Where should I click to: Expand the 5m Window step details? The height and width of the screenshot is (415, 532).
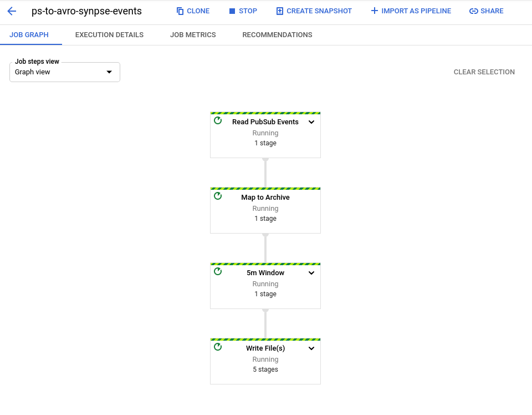pos(311,272)
